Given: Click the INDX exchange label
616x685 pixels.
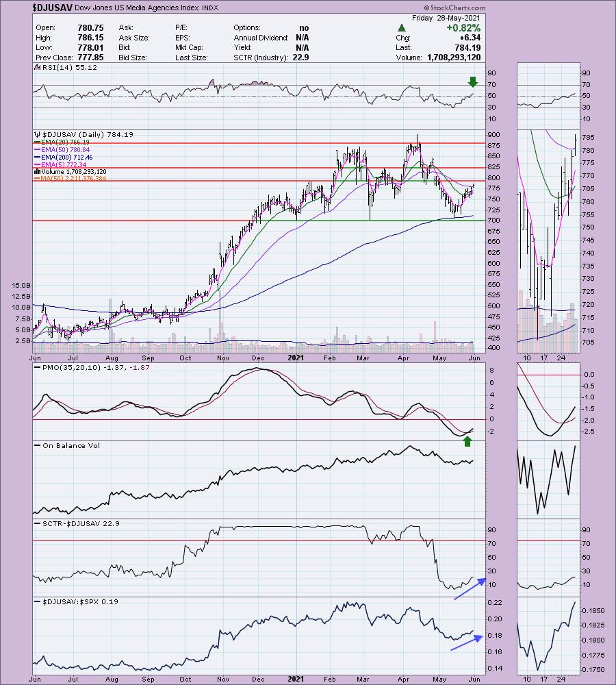Looking at the screenshot, I should (x=210, y=8).
